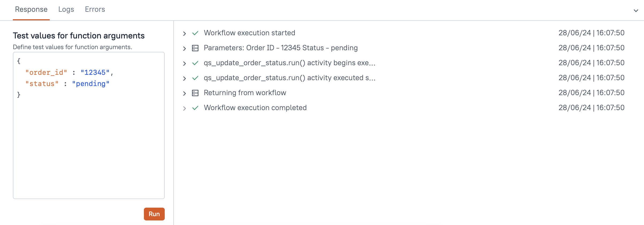644x225 pixels.
Task: Click the green check on activity begins execution row
Action: 195,63
